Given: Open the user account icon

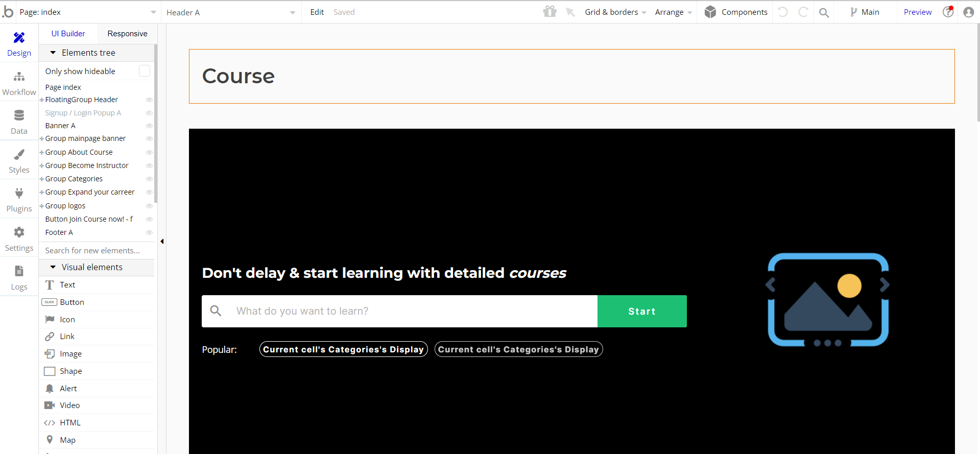Looking at the screenshot, I should [969, 12].
